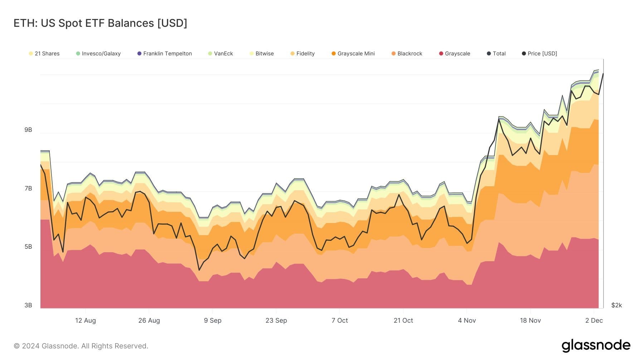Toggle the 21 Shares legend entry
The image size is (644, 362).
tap(44, 54)
